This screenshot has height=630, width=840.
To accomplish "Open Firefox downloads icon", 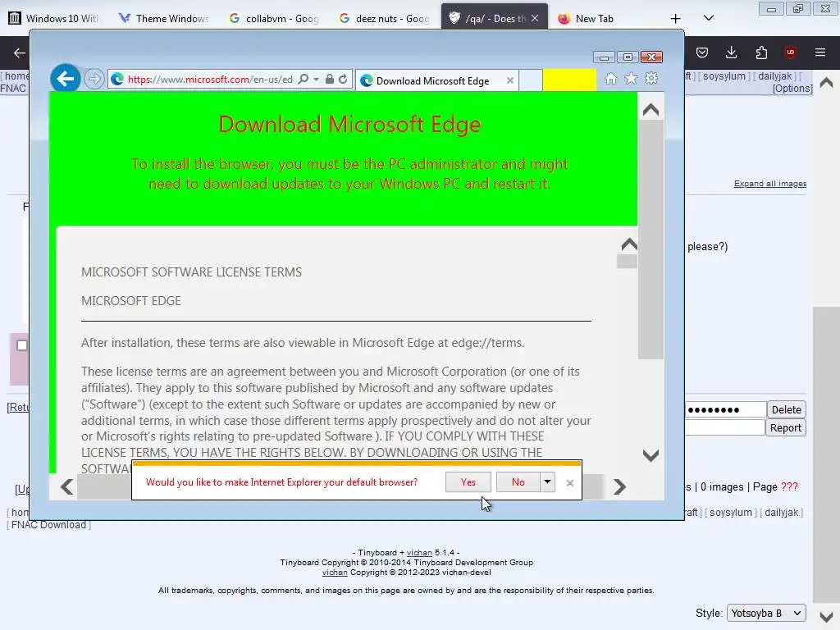I will click(731, 52).
